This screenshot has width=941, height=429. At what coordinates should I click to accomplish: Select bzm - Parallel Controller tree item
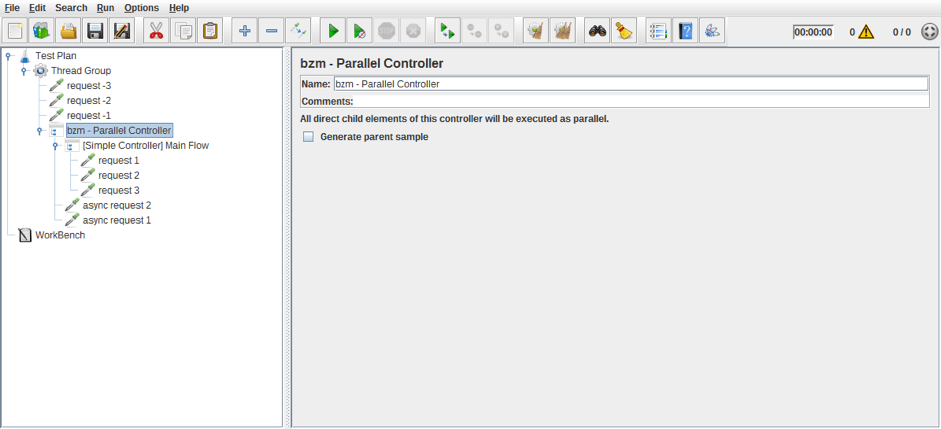[x=119, y=130]
